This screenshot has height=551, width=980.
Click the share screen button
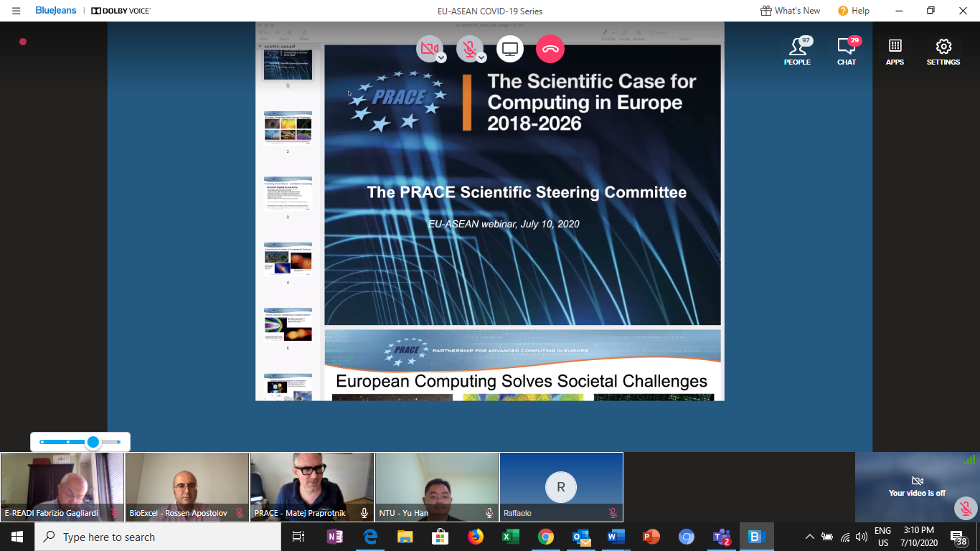(510, 49)
